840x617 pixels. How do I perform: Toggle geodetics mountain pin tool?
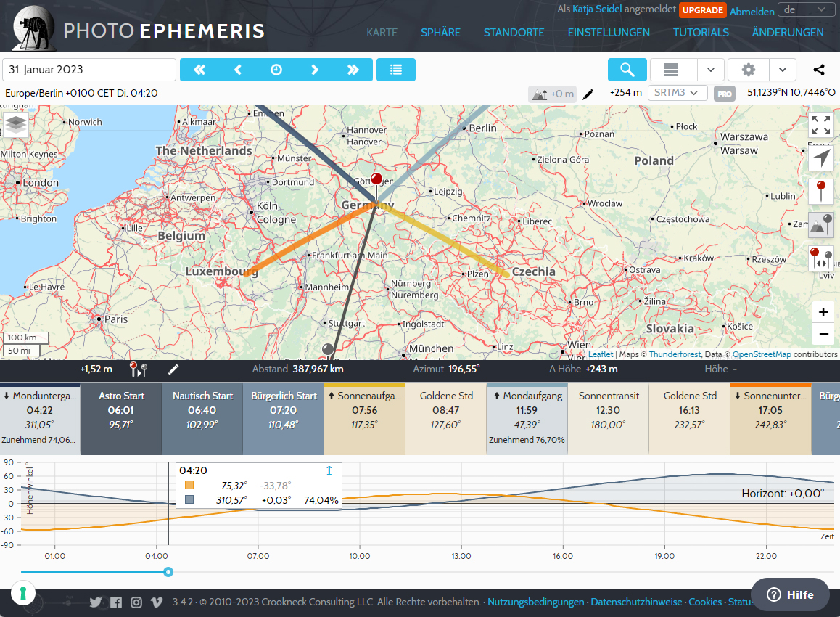pos(821,225)
